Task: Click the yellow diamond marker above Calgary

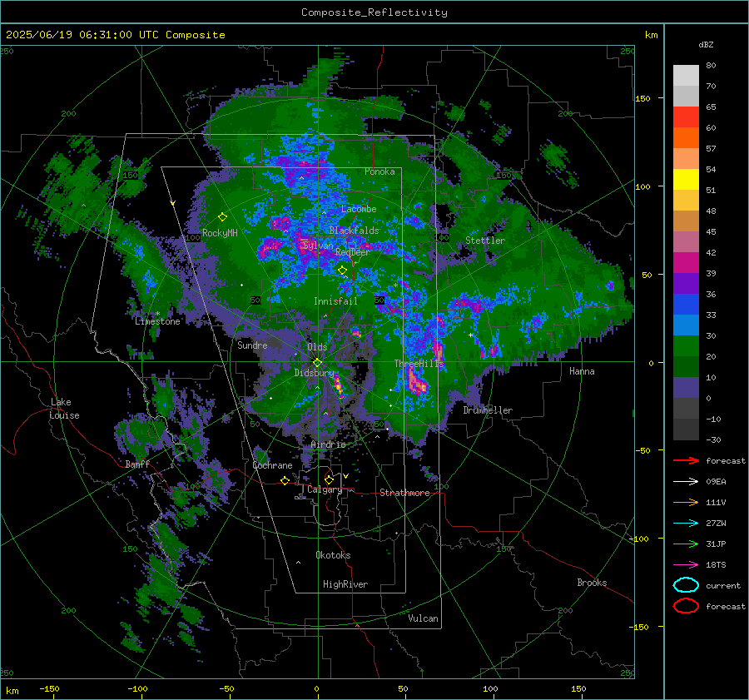Action: click(329, 479)
